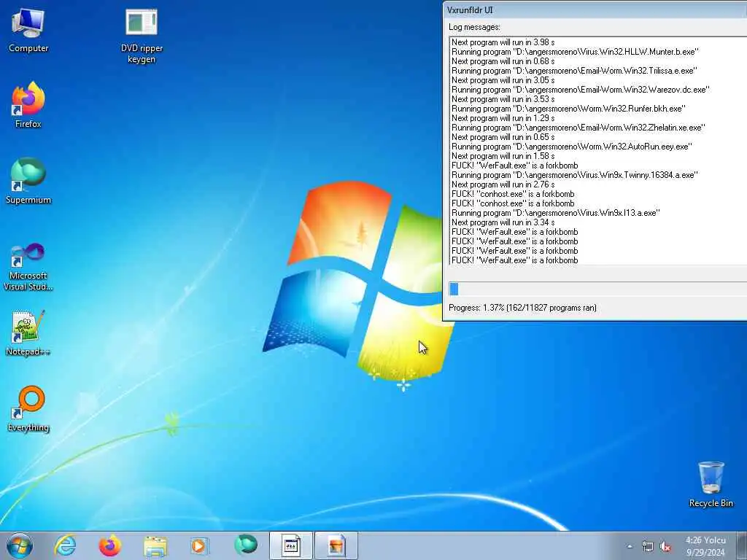This screenshot has width=747, height=560.
Task: Select log line for Virus.Win9x.Twinny.16384.a.exe
Action: click(575, 175)
